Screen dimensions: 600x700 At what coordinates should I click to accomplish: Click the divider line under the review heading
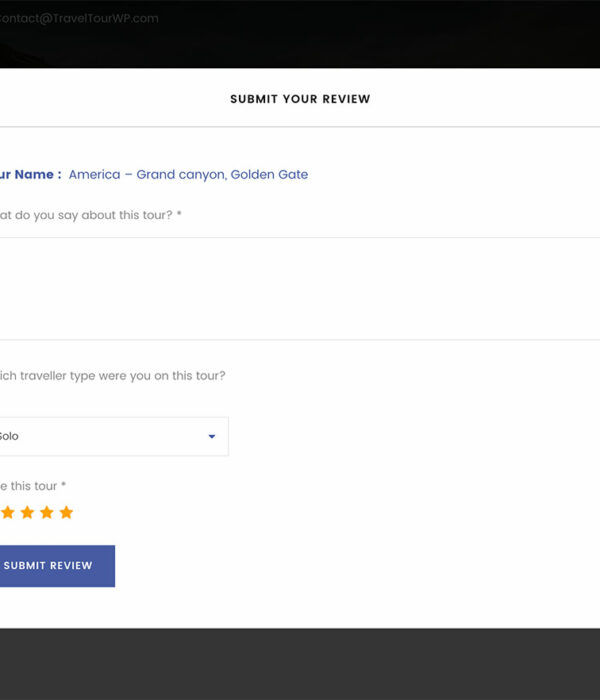pyautogui.click(x=300, y=127)
